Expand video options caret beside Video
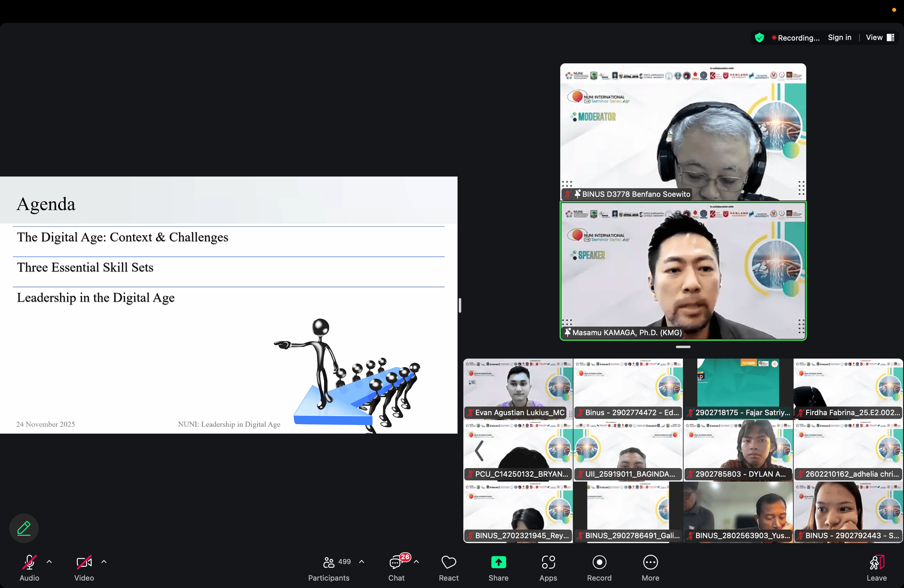 click(x=104, y=562)
